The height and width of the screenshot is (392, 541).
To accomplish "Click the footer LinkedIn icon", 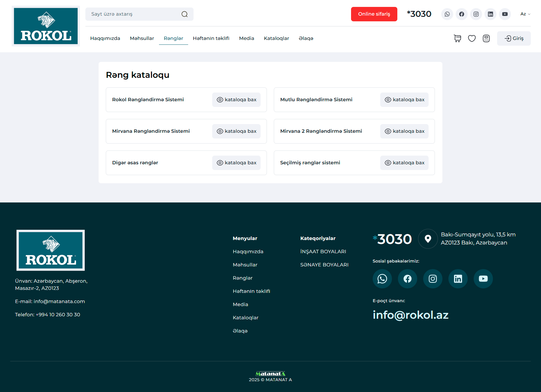I will 458,279.
